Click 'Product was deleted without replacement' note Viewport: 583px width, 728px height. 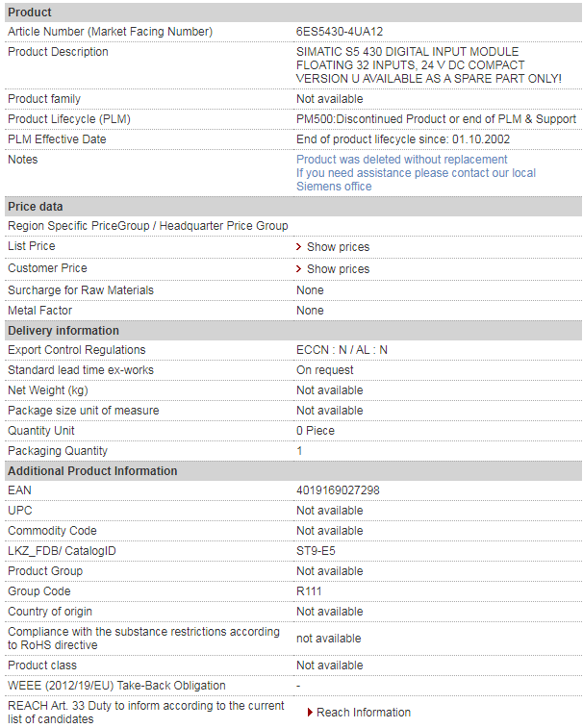pos(402,160)
